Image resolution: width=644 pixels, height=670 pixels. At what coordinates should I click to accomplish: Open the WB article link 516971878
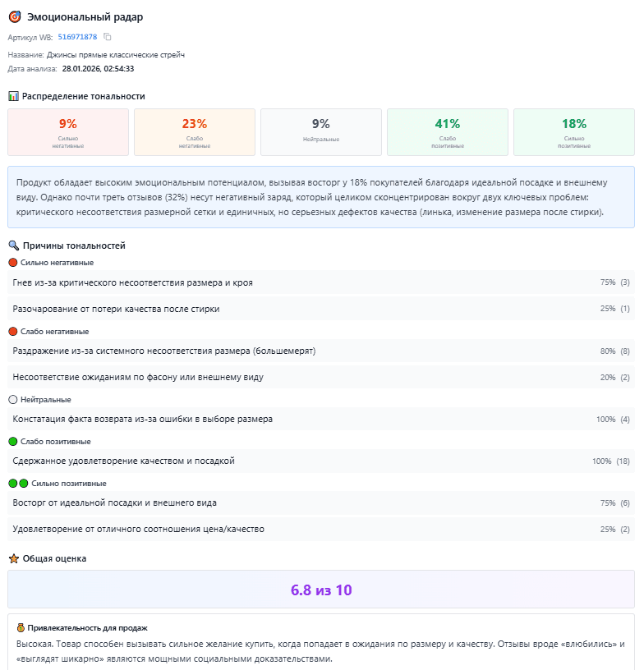click(77, 37)
